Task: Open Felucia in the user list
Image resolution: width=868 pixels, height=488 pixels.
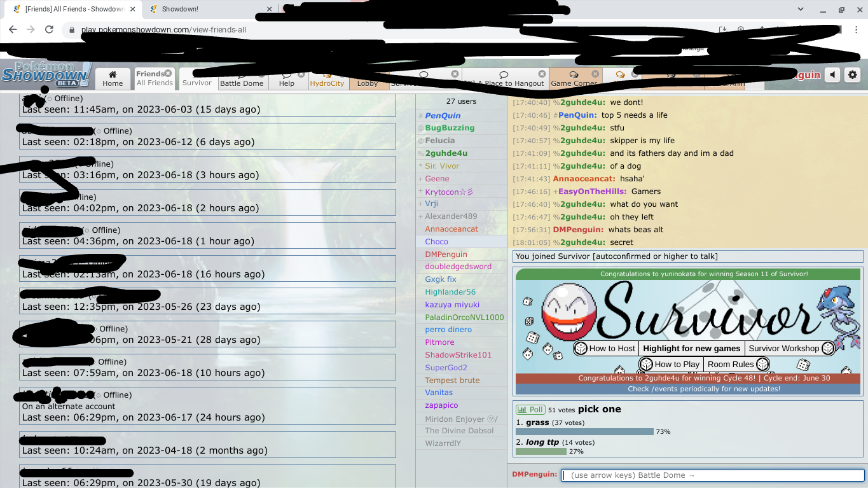Action: (x=440, y=141)
